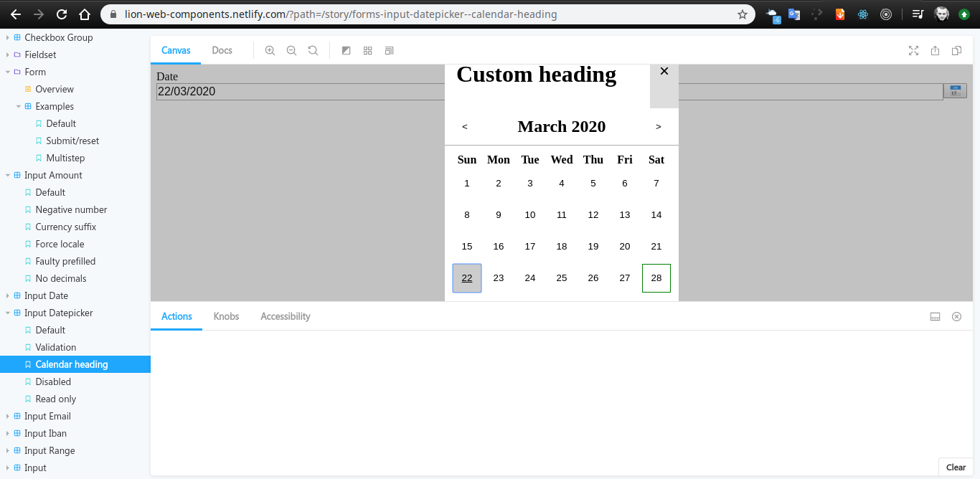Viewport: 980px width, 479px height.
Task: Expand Checkbox Group tree node
Action: pos(50,37)
